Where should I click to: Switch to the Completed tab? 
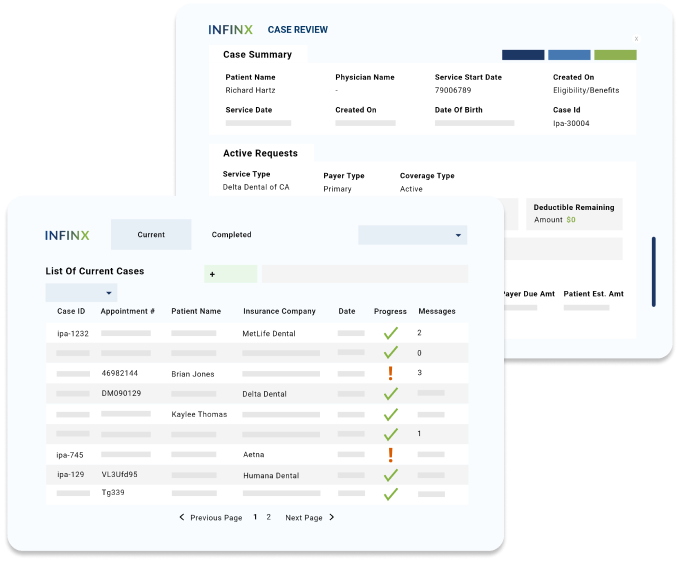(x=231, y=234)
